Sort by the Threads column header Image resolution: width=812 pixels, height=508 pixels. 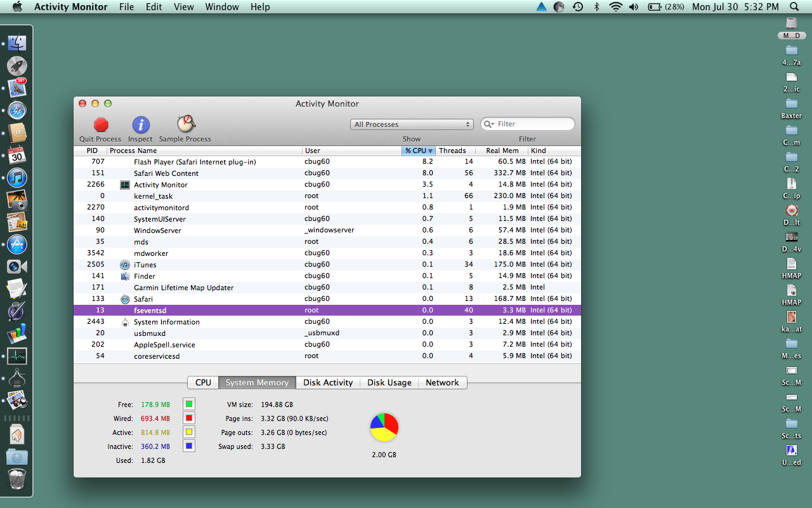[455, 150]
